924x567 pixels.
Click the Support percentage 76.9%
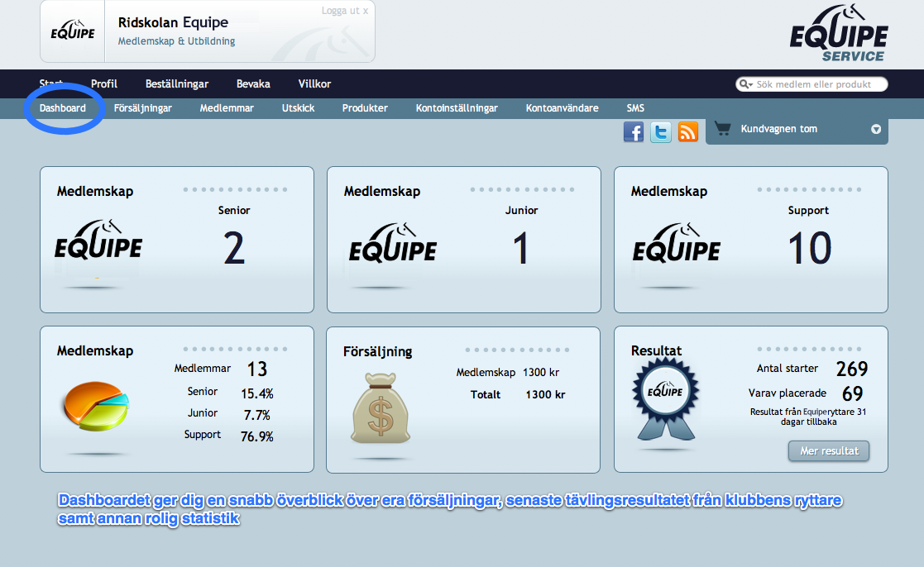click(257, 436)
